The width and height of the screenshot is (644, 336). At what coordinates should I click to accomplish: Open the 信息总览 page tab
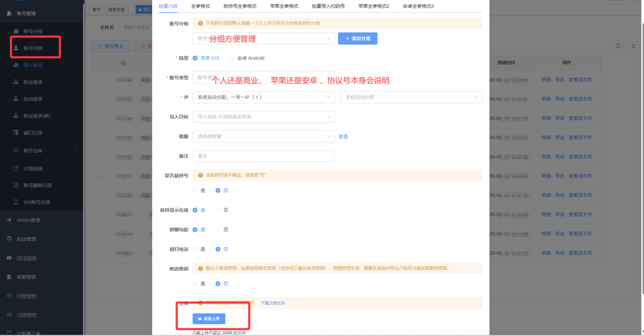point(119,10)
